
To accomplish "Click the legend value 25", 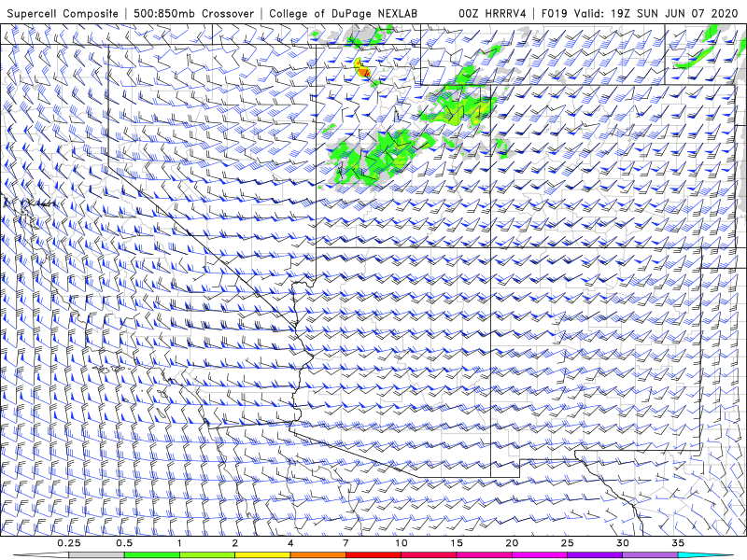I will tap(567, 543).
